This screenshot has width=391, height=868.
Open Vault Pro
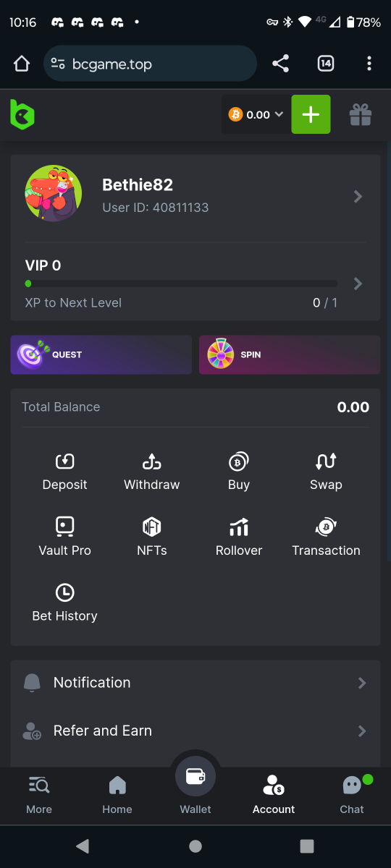tap(64, 537)
